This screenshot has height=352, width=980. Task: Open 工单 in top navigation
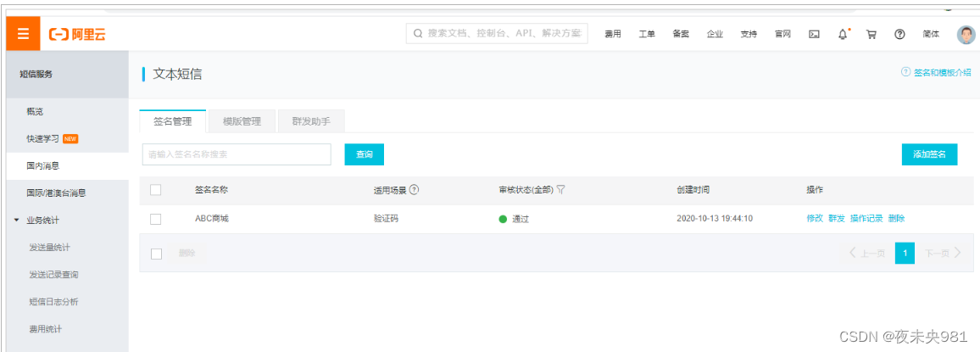click(647, 35)
